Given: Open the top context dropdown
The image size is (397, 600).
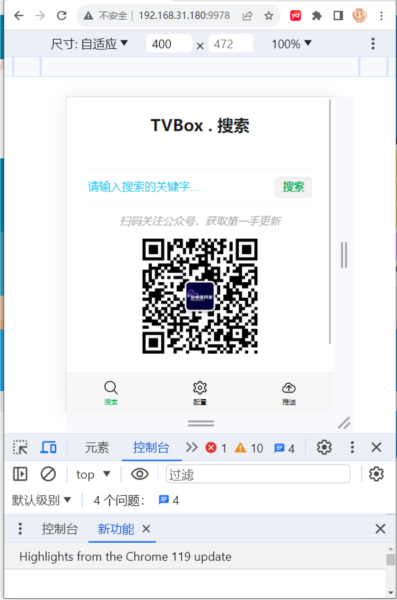Looking at the screenshot, I should pos(93,474).
